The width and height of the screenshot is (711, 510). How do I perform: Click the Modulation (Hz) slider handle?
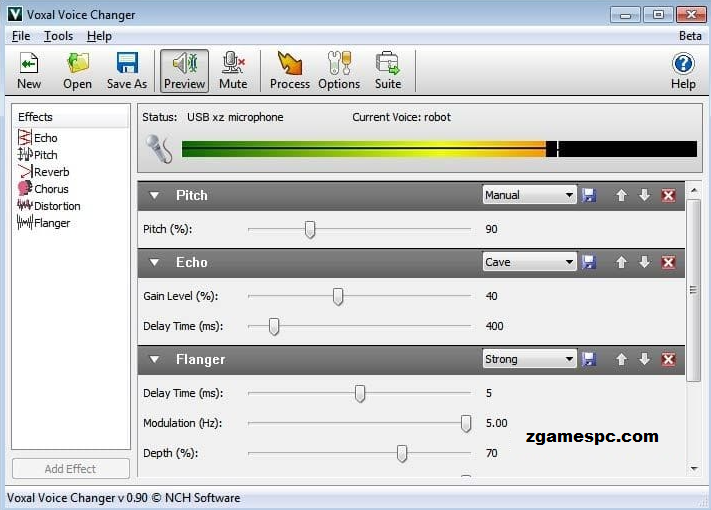point(466,423)
